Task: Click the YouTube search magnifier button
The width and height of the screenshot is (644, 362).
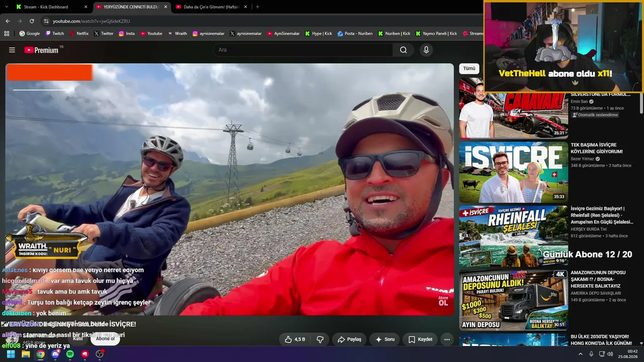Action: pyautogui.click(x=403, y=50)
